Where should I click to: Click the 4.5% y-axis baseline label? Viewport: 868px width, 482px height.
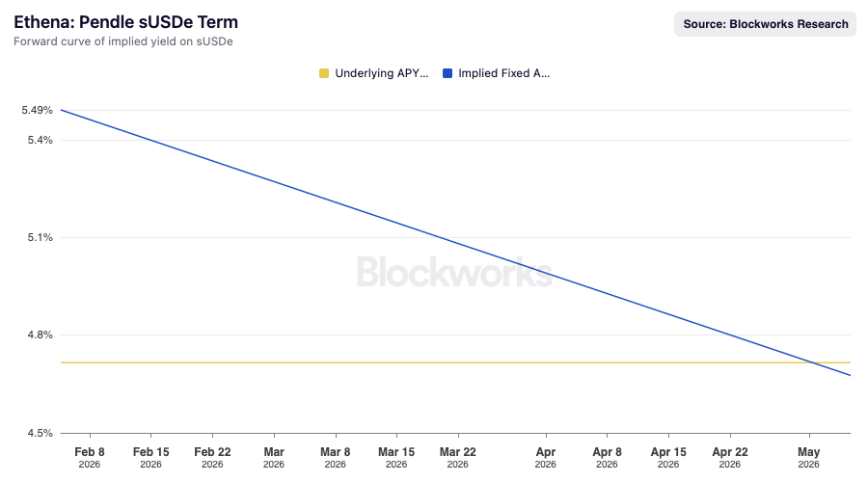click(x=39, y=433)
